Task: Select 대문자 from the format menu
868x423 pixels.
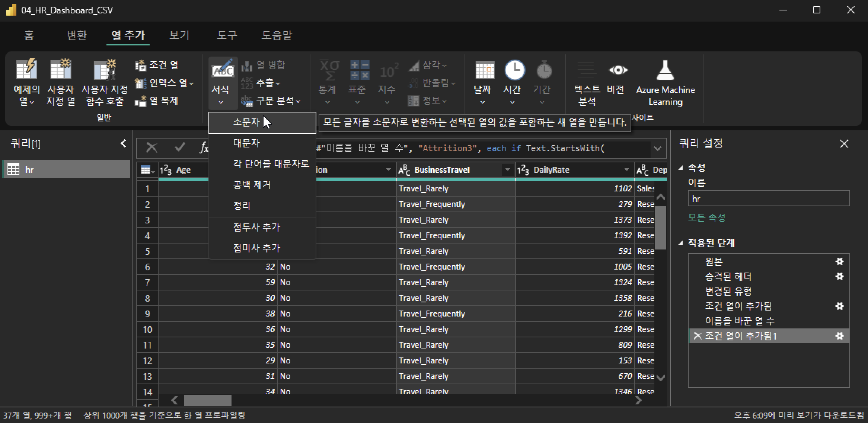Action: click(x=246, y=143)
